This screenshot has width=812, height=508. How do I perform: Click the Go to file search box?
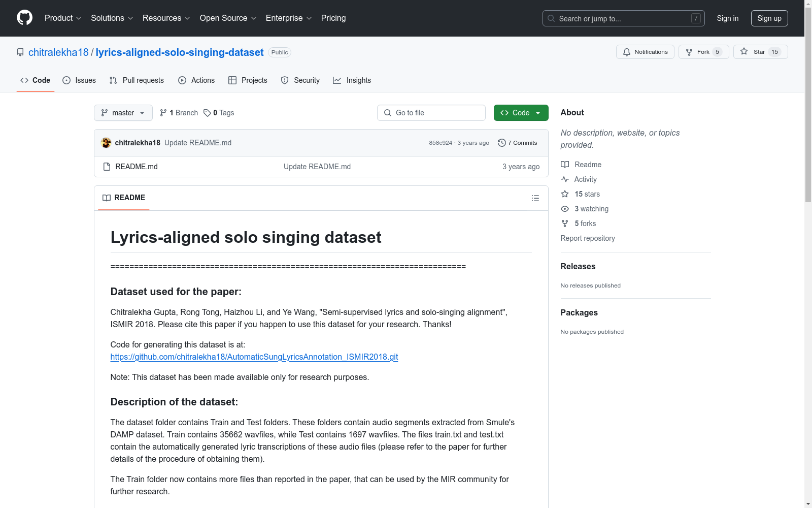[x=431, y=113]
